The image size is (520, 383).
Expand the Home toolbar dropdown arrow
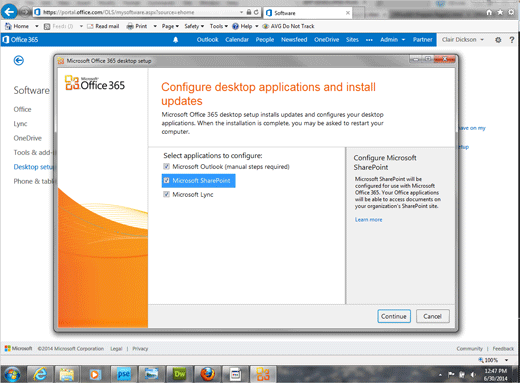pos(37,26)
